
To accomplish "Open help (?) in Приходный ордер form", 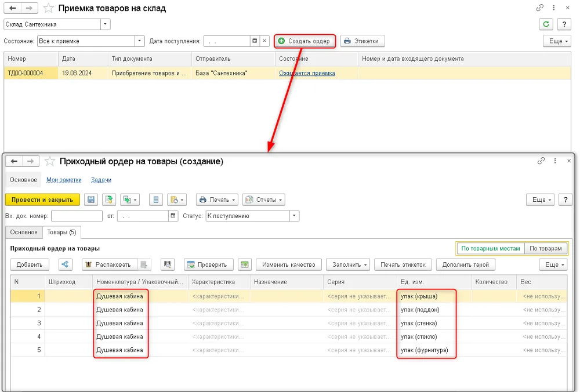I will point(565,199).
